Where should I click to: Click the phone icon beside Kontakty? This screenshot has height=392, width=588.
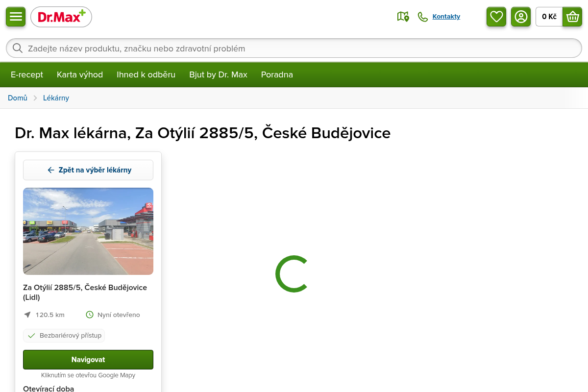[x=422, y=17]
